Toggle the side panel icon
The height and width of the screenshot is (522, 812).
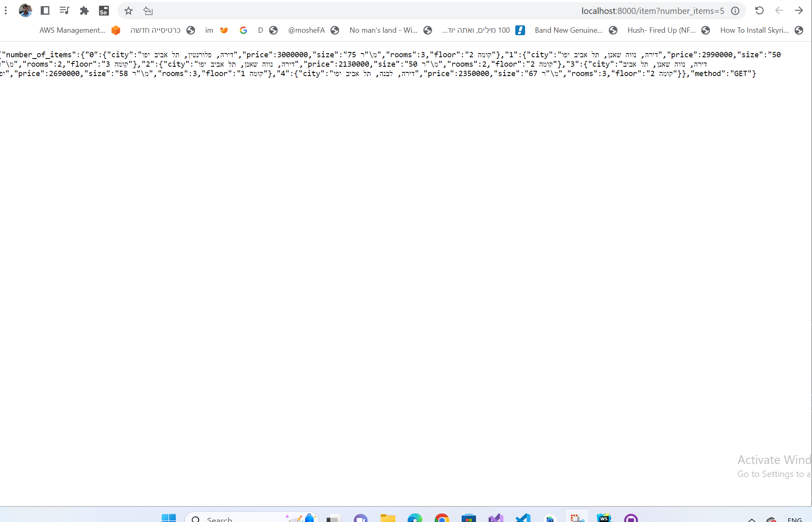click(x=45, y=11)
